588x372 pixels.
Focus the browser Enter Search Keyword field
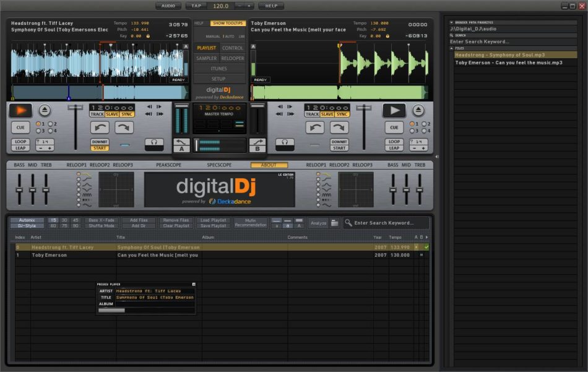pos(513,41)
